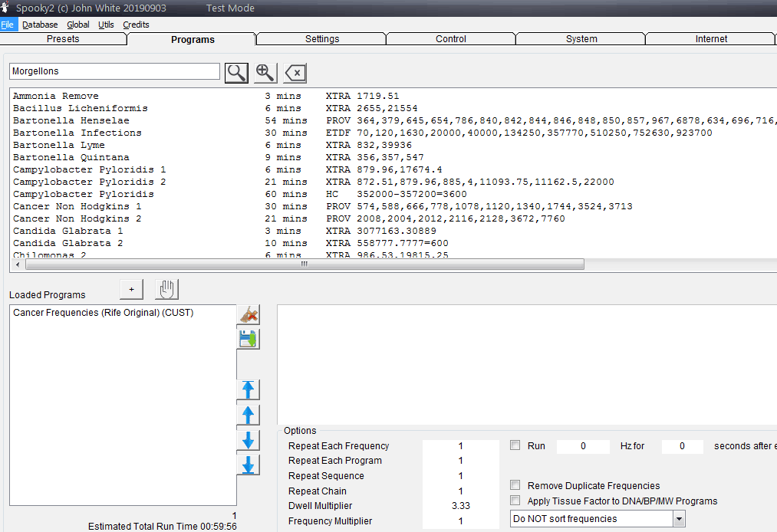Enable the Run Hz for seconds checkbox

(515, 445)
